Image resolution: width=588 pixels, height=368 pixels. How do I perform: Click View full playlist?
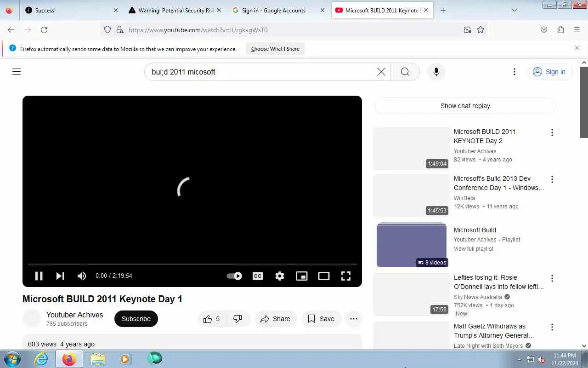coord(474,249)
